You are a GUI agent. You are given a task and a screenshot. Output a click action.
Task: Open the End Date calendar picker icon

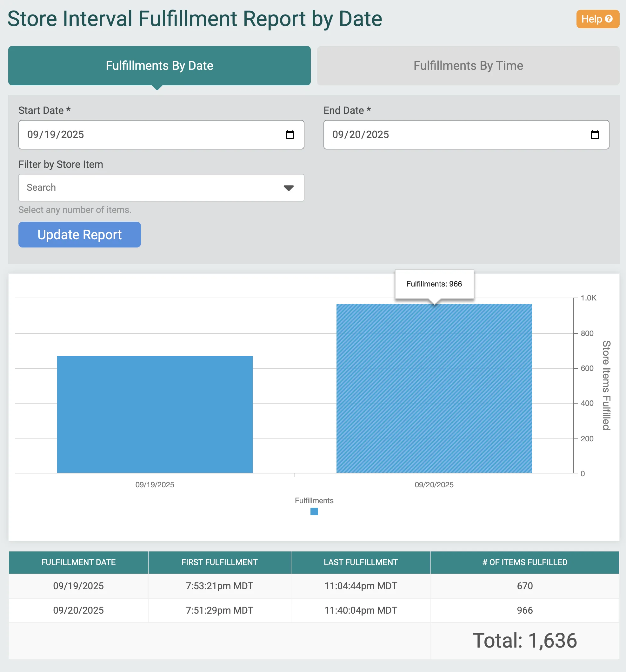point(595,135)
